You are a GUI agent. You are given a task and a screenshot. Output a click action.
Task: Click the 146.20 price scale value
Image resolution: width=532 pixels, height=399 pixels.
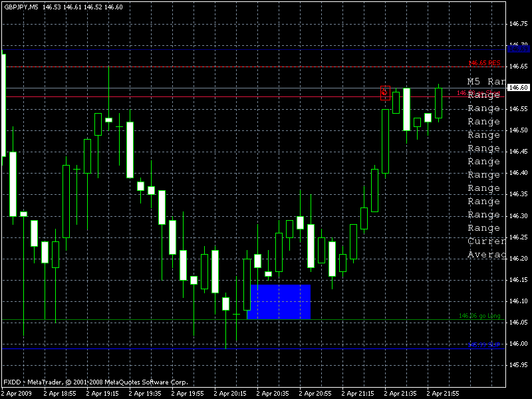(519, 259)
